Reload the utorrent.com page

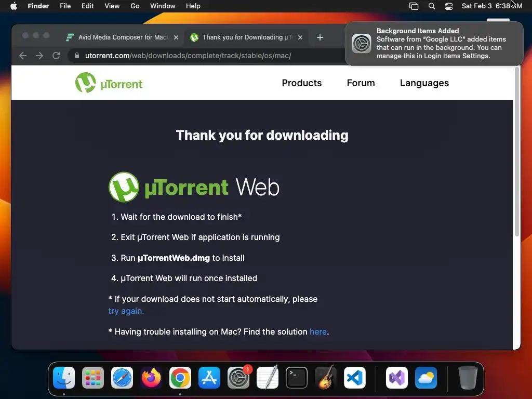[56, 56]
